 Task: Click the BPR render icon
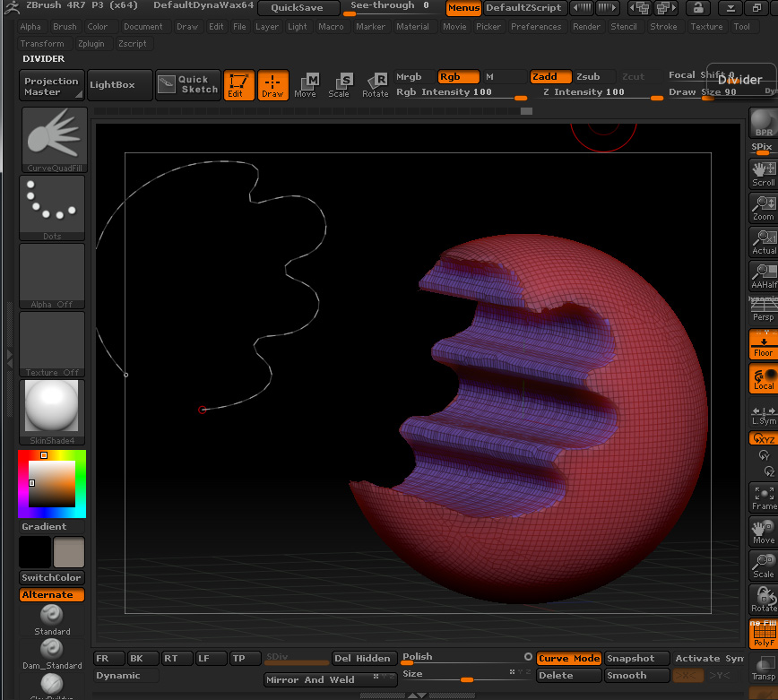click(x=763, y=123)
